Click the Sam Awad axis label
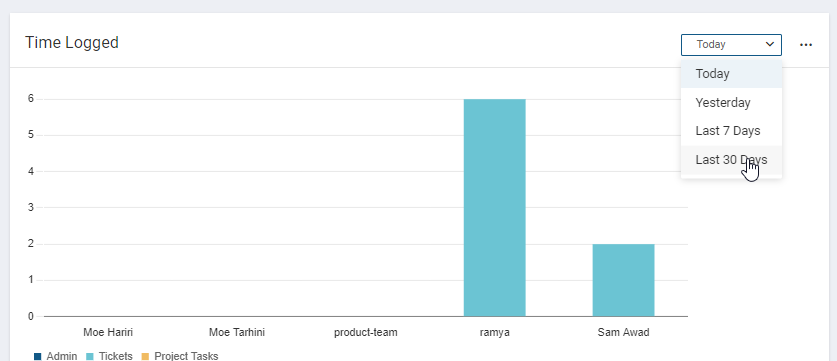Screen dimensions: 837x361 tap(623, 332)
